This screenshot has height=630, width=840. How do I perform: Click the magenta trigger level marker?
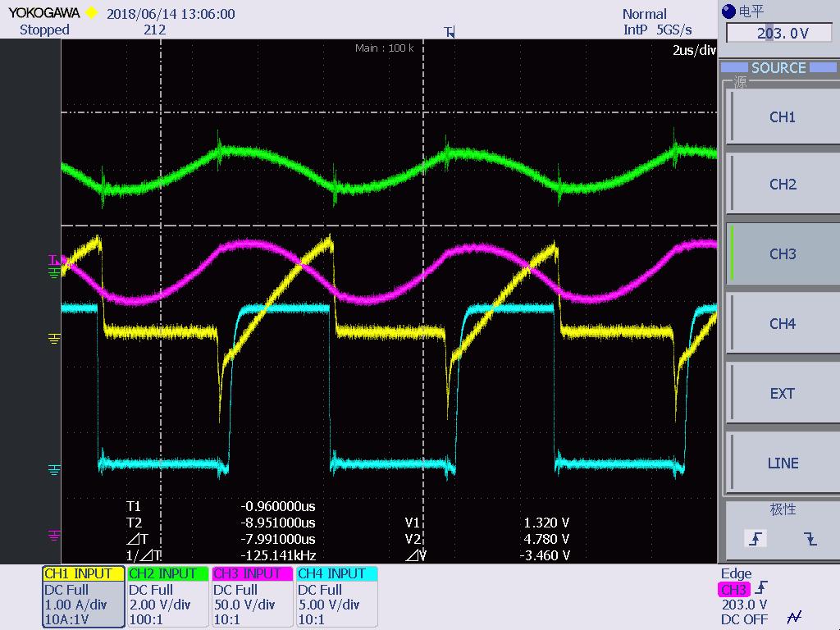(54, 260)
